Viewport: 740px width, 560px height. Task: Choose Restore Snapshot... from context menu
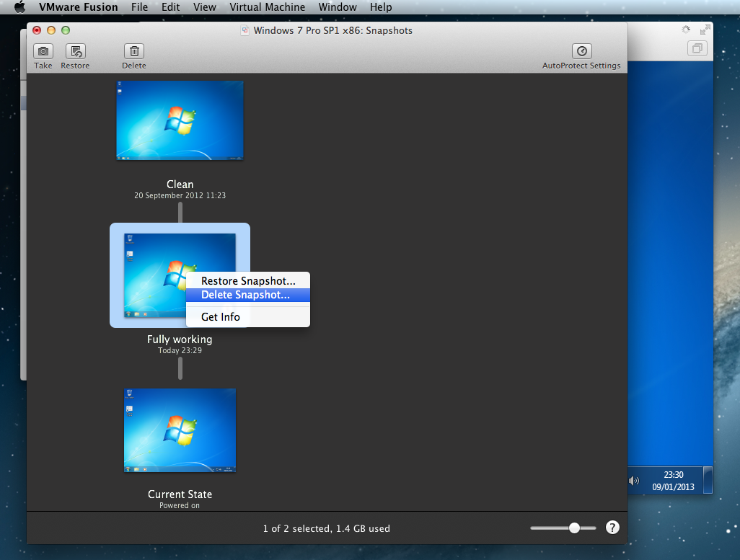tap(248, 281)
